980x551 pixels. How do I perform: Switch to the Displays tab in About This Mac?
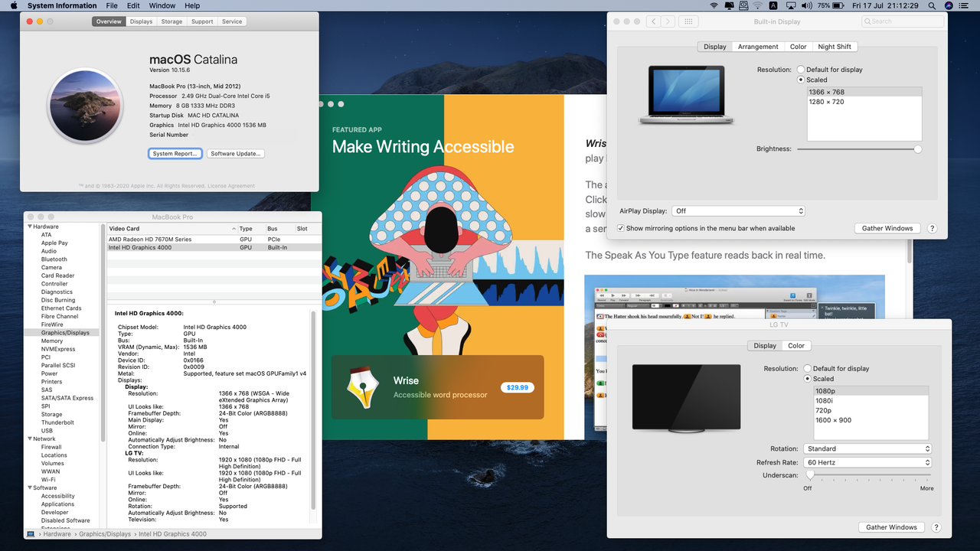[x=141, y=21]
